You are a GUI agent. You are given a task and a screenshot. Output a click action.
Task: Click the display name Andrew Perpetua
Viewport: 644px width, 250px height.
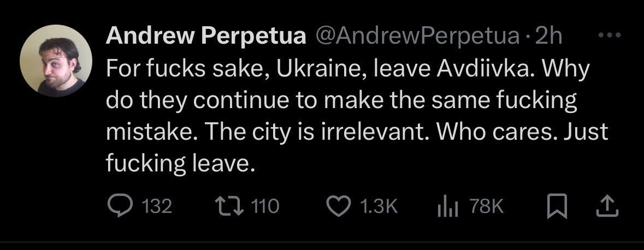(206, 37)
